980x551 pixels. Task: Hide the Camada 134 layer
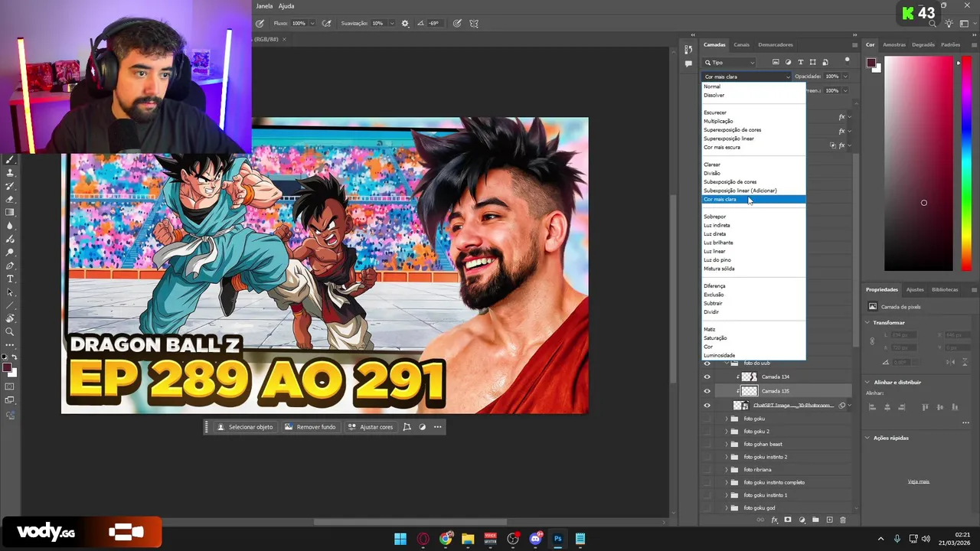click(x=707, y=377)
